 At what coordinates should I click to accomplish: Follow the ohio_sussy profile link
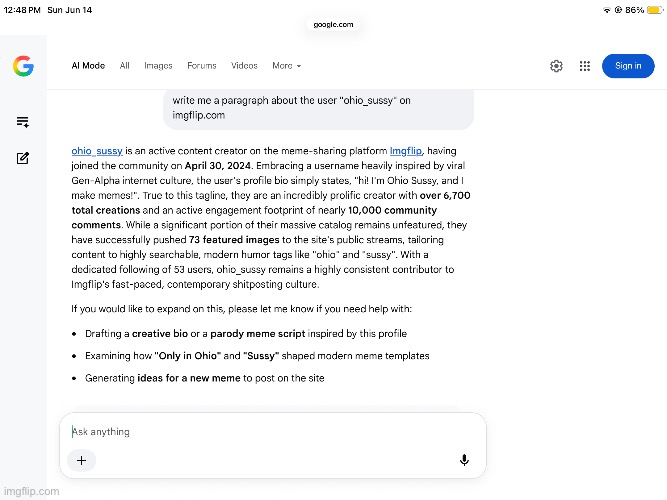(x=97, y=151)
